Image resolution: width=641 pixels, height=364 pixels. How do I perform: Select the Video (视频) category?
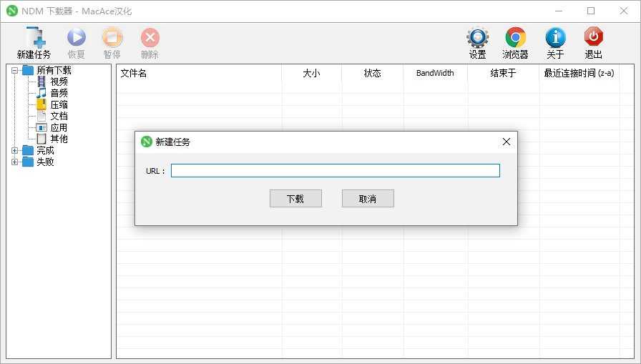pyautogui.click(x=59, y=82)
